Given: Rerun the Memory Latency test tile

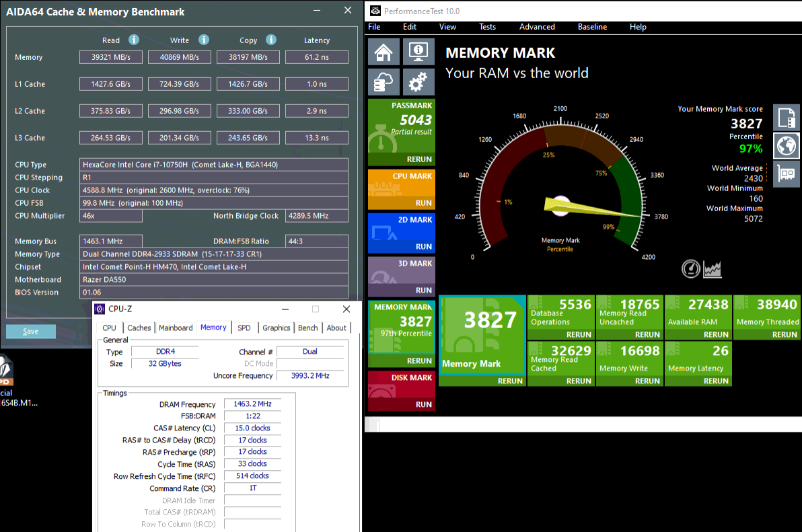Looking at the screenshot, I should pos(715,381).
